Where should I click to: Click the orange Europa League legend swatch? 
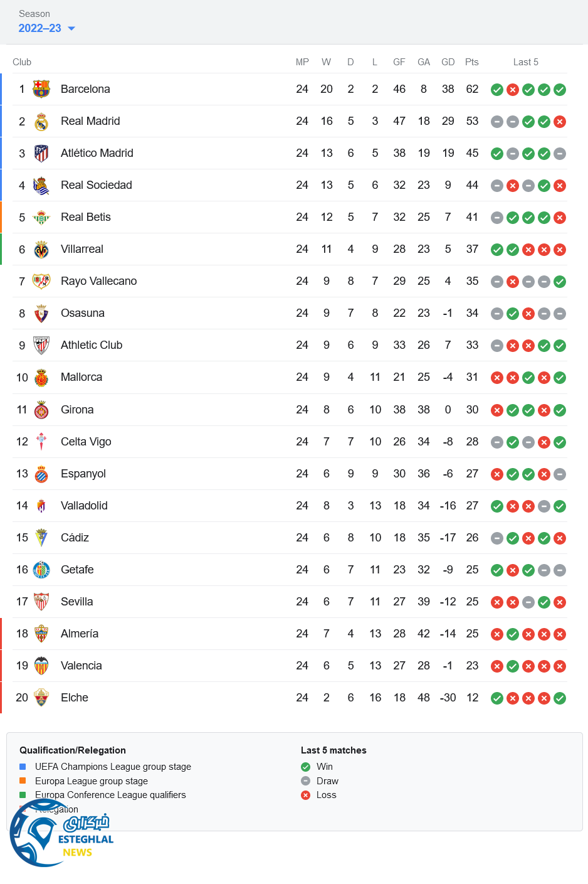tap(23, 781)
